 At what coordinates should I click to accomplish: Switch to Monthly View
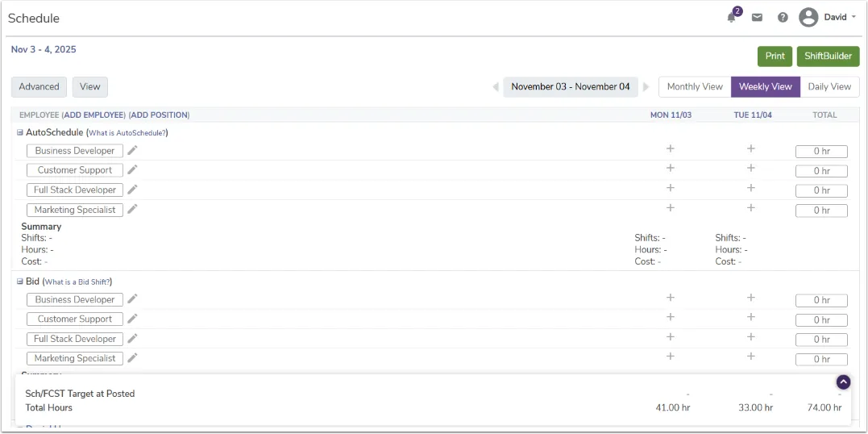695,87
